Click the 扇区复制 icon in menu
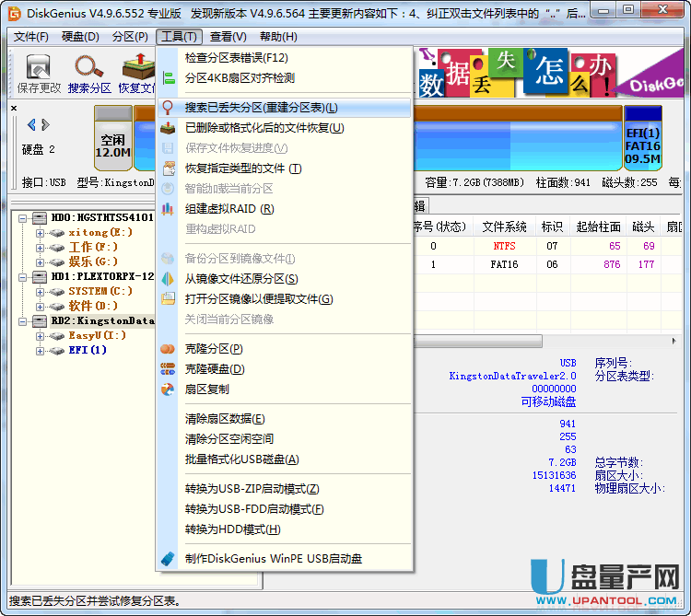Viewport: 691px width, 616px height. [168, 389]
